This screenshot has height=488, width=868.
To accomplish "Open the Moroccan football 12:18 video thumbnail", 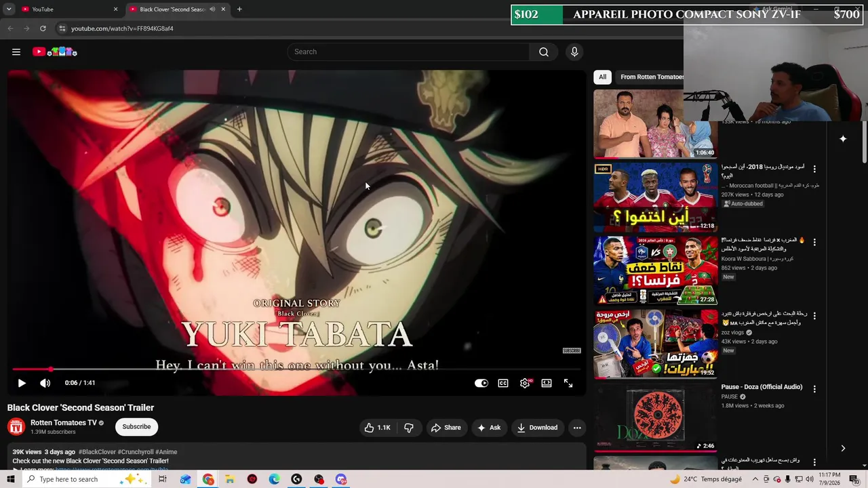I will point(655,197).
